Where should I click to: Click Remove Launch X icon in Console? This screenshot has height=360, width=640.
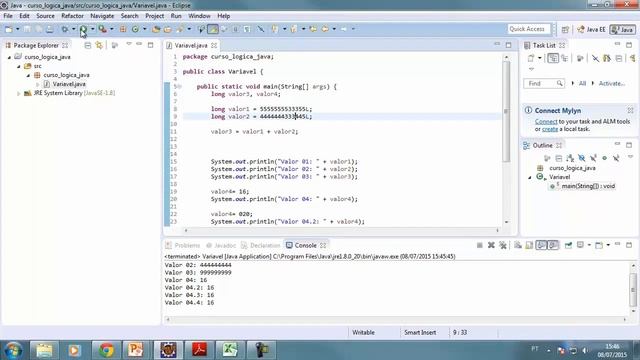coord(491,245)
